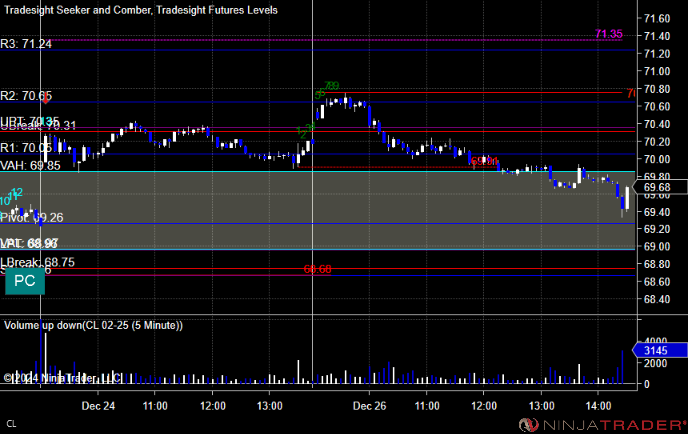Click the green 789 Seeker count near the high

pyautogui.click(x=331, y=86)
